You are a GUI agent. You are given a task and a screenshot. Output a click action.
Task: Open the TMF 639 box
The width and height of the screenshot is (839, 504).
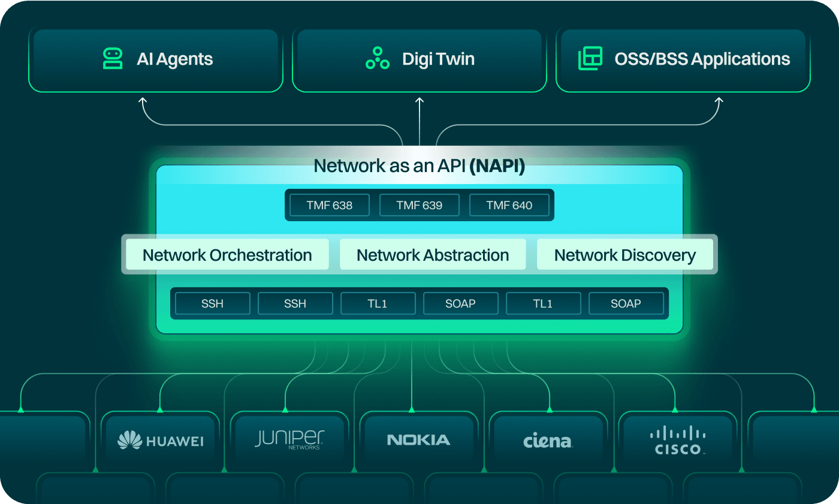tap(419, 205)
